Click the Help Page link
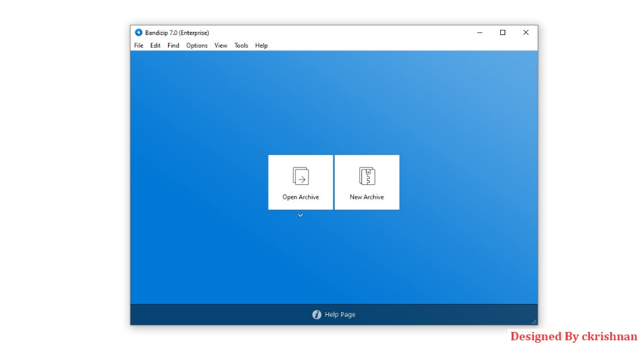644x346 pixels. click(x=340, y=314)
